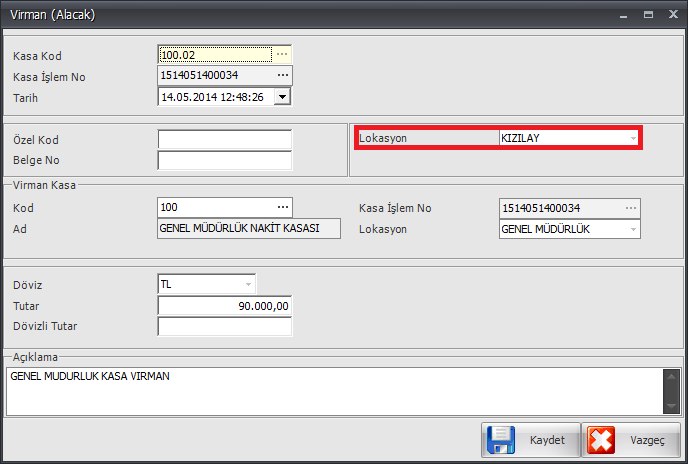Click the blue floppy disk icon on Kaydet

tap(501, 440)
